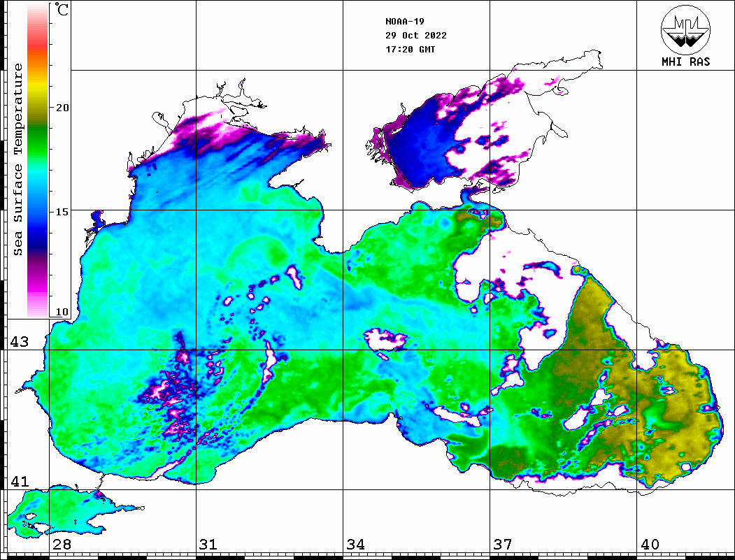
Task: Click longitude label '34'
Action: click(x=355, y=544)
